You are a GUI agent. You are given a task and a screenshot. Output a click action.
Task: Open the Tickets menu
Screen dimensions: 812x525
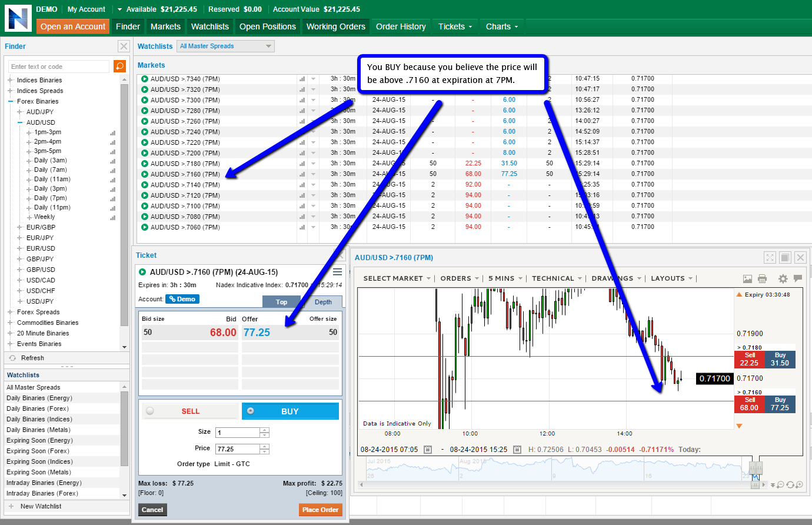click(x=455, y=26)
